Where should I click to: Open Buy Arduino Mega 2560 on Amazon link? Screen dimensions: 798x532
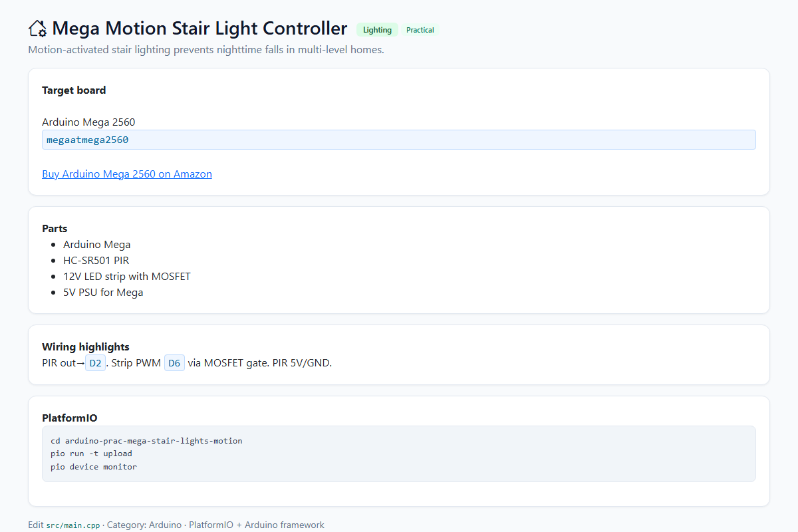[127, 174]
